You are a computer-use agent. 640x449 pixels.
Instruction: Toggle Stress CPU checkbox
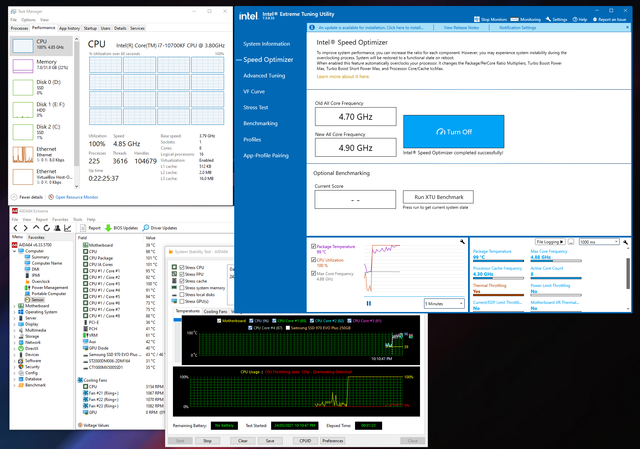click(x=182, y=267)
